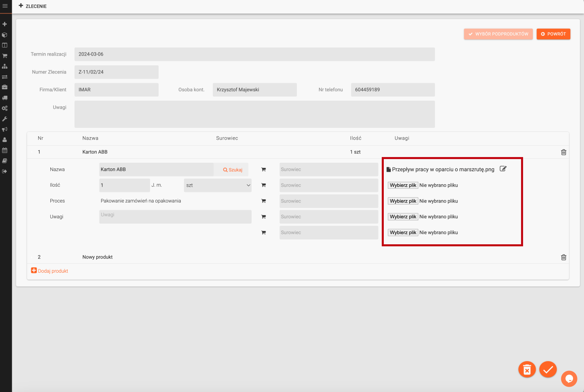Viewport: 584px width, 392px height.
Task: Click the truck icon in the sidebar
Action: (x=5, y=98)
